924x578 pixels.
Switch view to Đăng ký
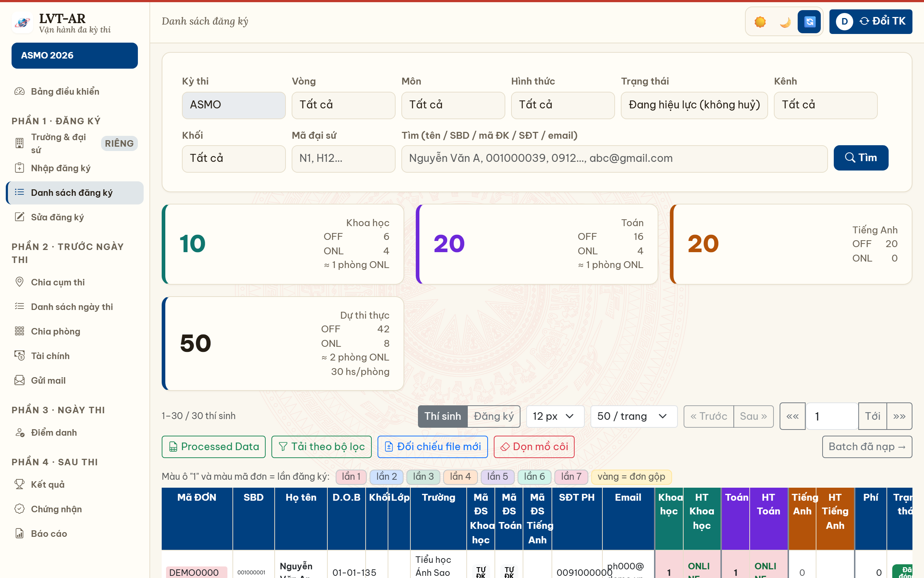coord(493,416)
